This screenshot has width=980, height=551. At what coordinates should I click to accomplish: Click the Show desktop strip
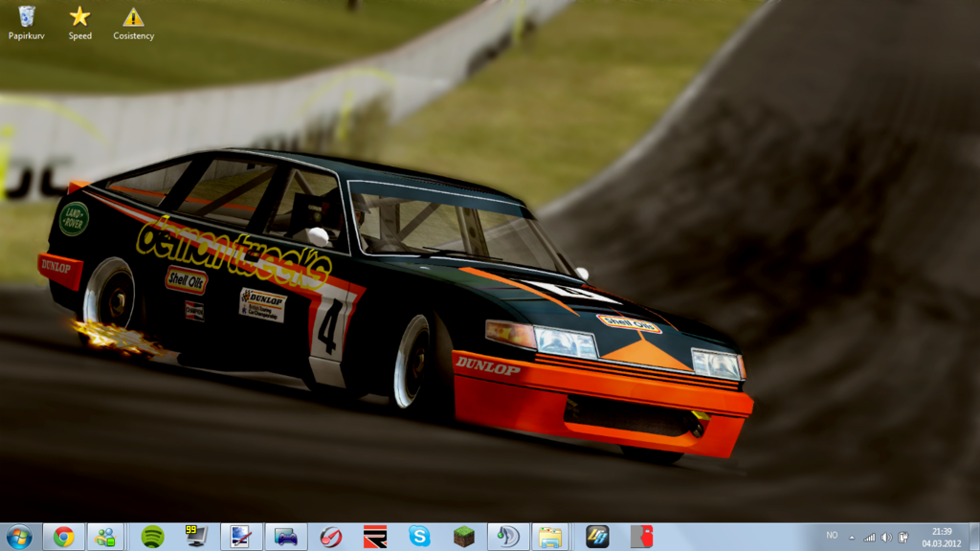(974, 538)
